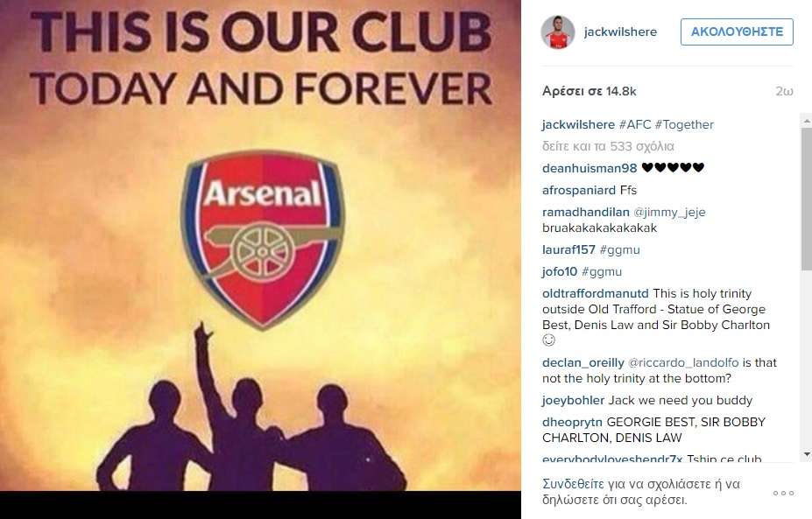Click the jackwilshere profile avatar
Image resolution: width=812 pixels, height=519 pixels.
(558, 32)
